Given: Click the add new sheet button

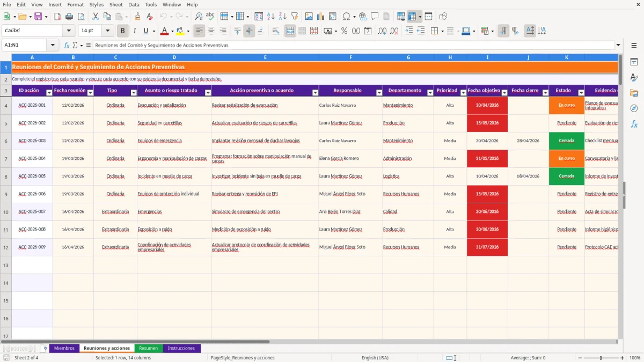Looking at the screenshot, I should (x=45, y=348).
